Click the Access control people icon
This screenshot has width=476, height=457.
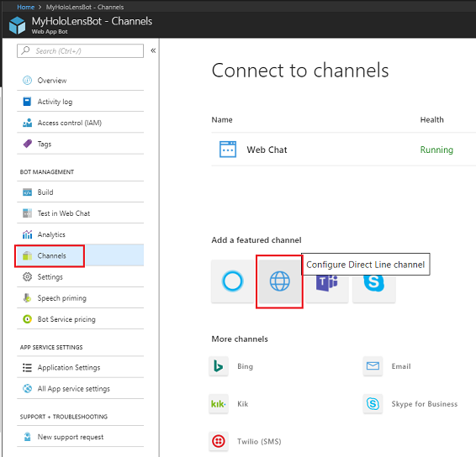coord(27,123)
